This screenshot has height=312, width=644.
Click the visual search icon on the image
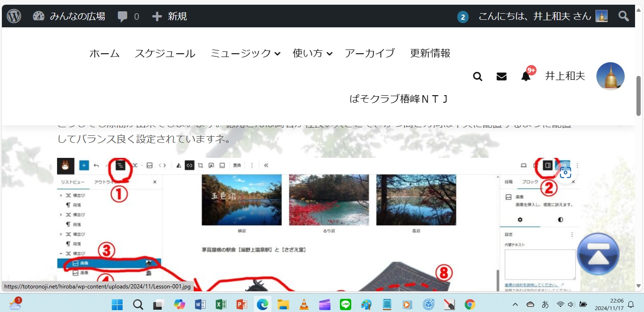pos(565,172)
